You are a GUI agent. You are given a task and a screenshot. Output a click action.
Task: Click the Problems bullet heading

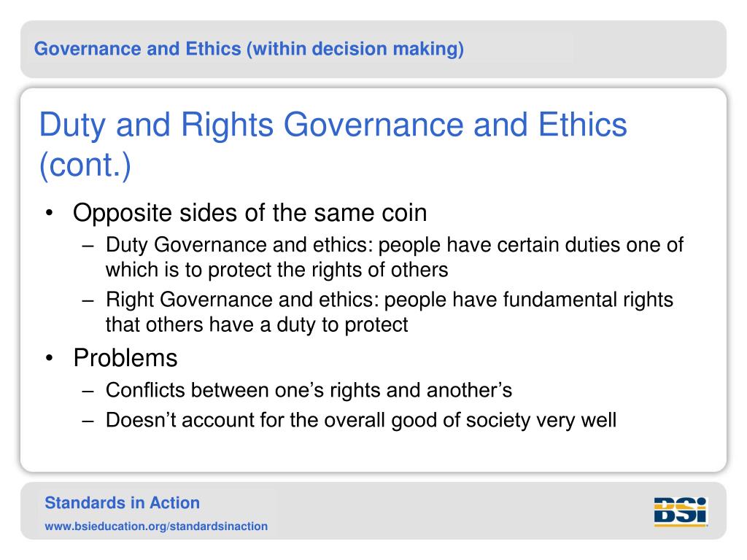(125, 357)
